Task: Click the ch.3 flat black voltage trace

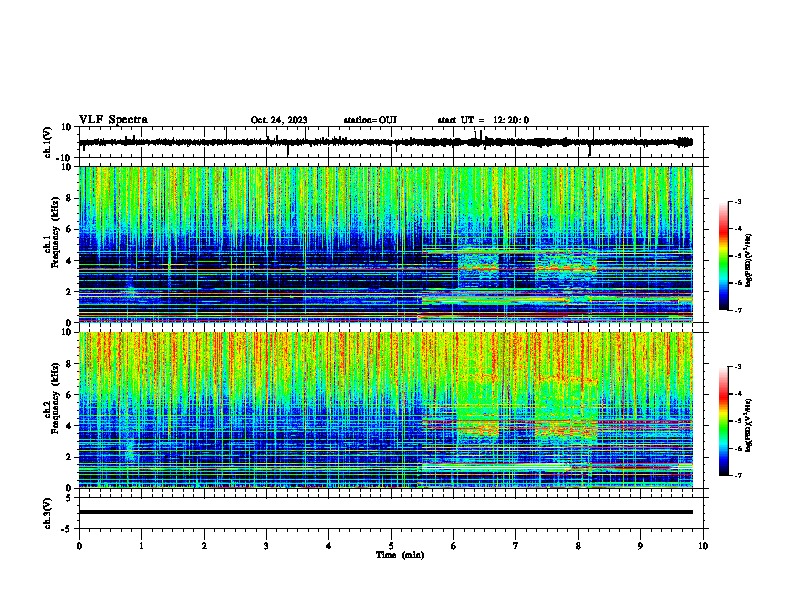Action: coord(386,512)
